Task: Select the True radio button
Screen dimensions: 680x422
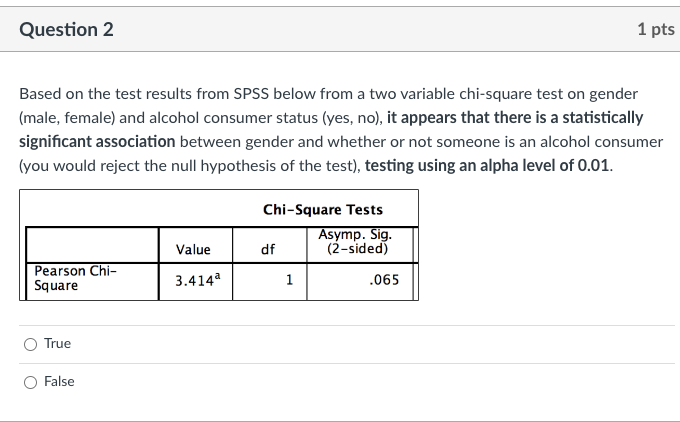Action: (x=30, y=344)
